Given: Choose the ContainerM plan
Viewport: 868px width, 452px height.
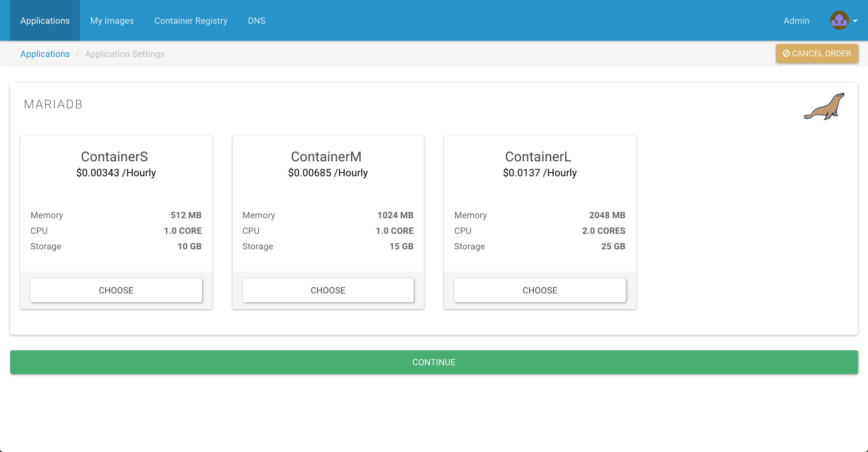Looking at the screenshot, I should pyautogui.click(x=328, y=290).
